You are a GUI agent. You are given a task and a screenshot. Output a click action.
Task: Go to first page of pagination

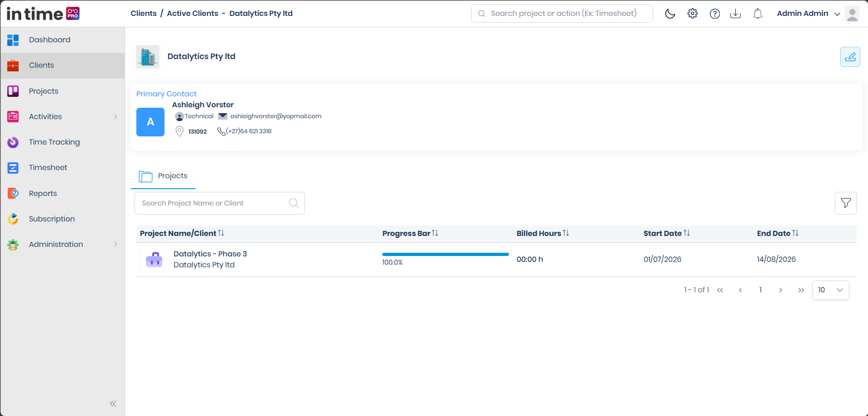pos(720,290)
